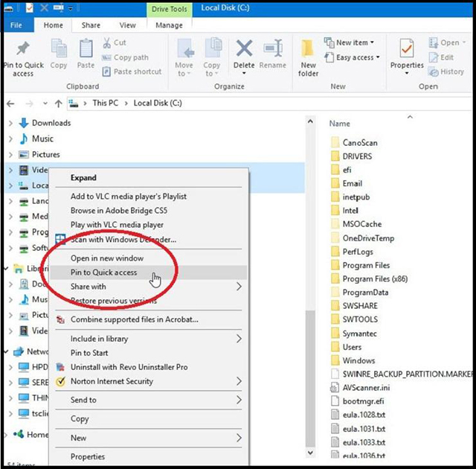Click the Up arrow navigation button
The width and height of the screenshot is (476, 469).
coord(59,103)
